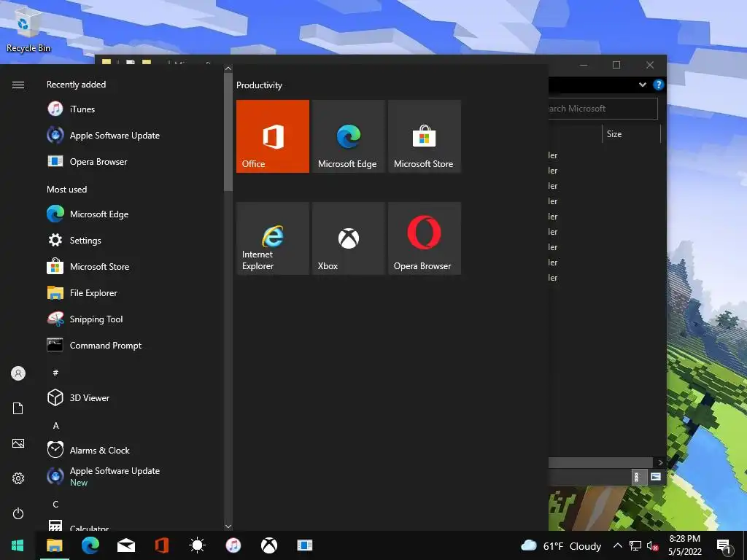Show hidden system tray icons
Viewport: 747px width, 560px height.
click(617, 545)
